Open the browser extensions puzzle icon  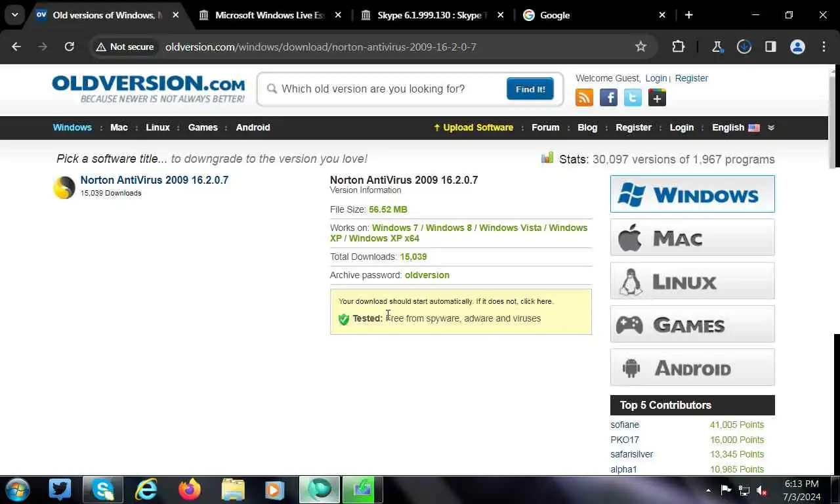678,47
